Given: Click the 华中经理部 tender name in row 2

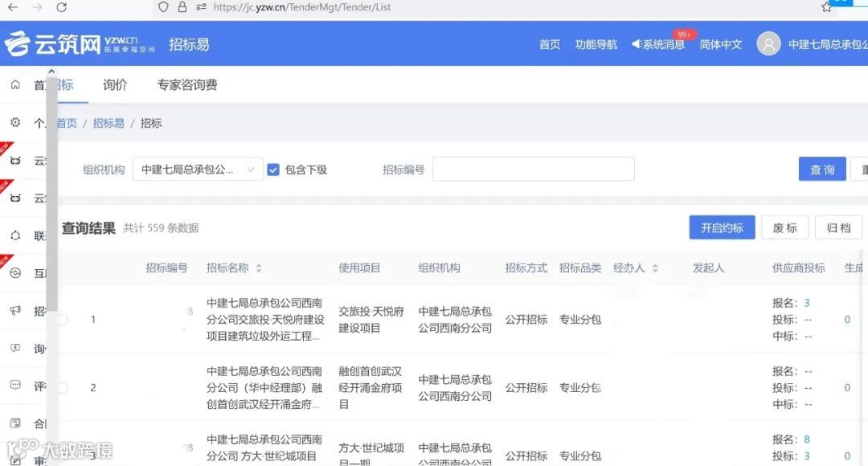Looking at the screenshot, I should tap(264, 388).
